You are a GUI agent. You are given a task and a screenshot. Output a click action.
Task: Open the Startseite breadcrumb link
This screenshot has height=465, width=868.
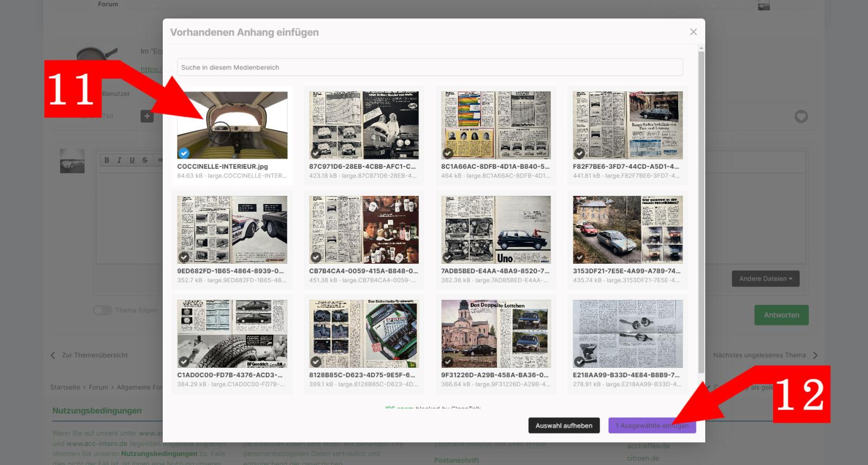65,387
